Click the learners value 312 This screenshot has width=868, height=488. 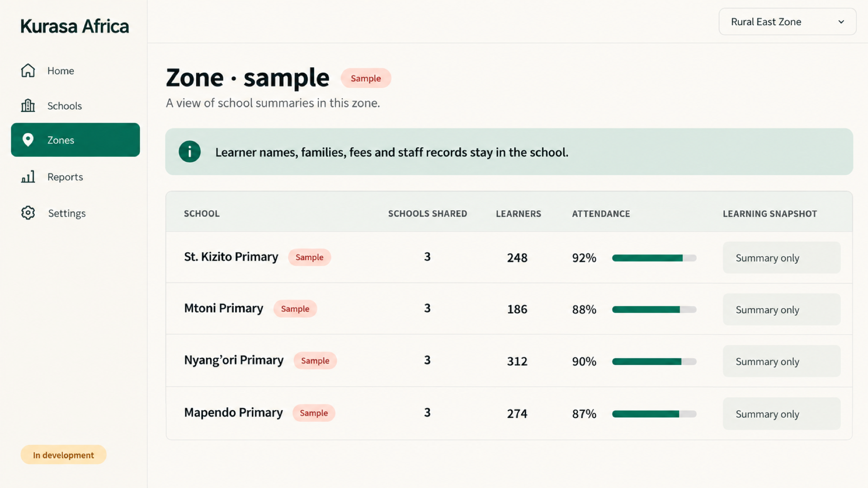517,361
